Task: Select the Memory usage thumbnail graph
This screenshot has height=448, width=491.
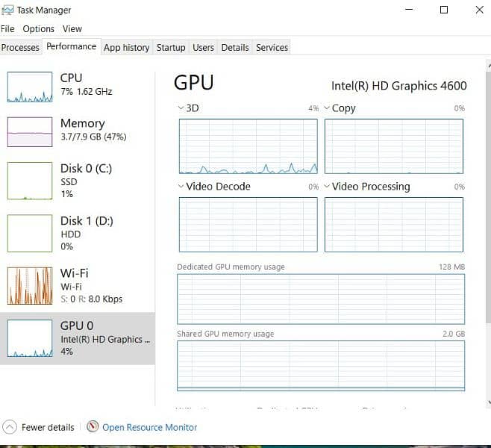Action: (30, 132)
